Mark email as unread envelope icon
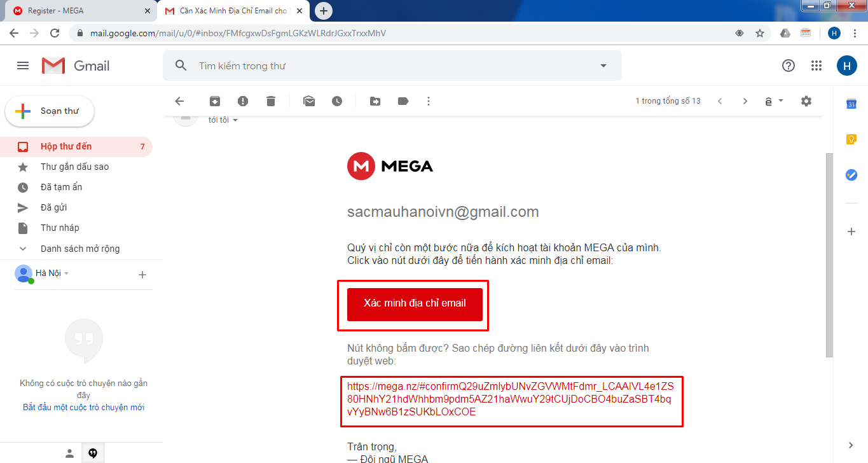The height and width of the screenshot is (463, 868). (x=309, y=101)
